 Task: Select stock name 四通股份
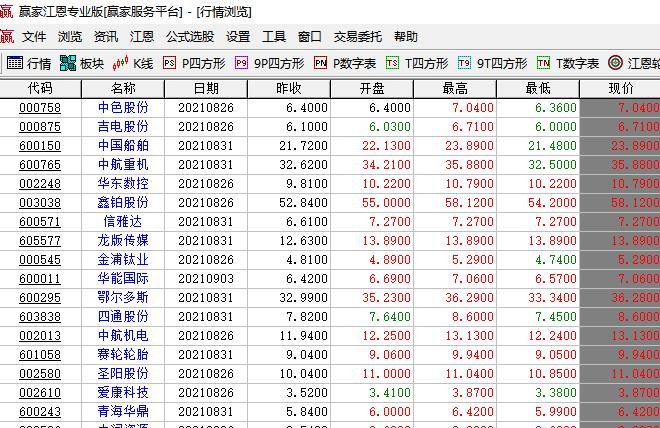coord(123,316)
